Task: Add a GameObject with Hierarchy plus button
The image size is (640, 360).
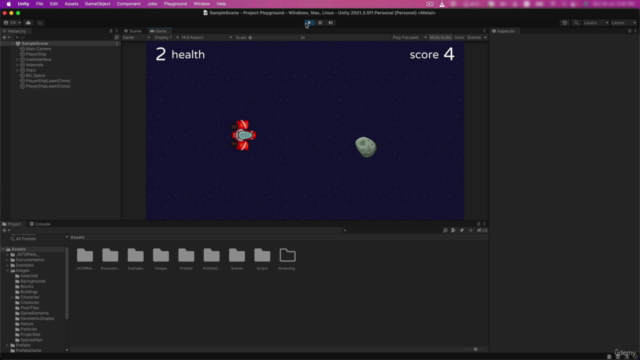Action: coord(6,38)
